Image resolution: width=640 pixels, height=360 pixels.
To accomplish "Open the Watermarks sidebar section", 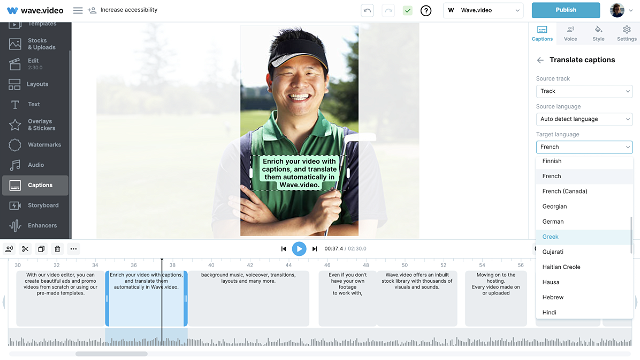I will click(x=36, y=145).
